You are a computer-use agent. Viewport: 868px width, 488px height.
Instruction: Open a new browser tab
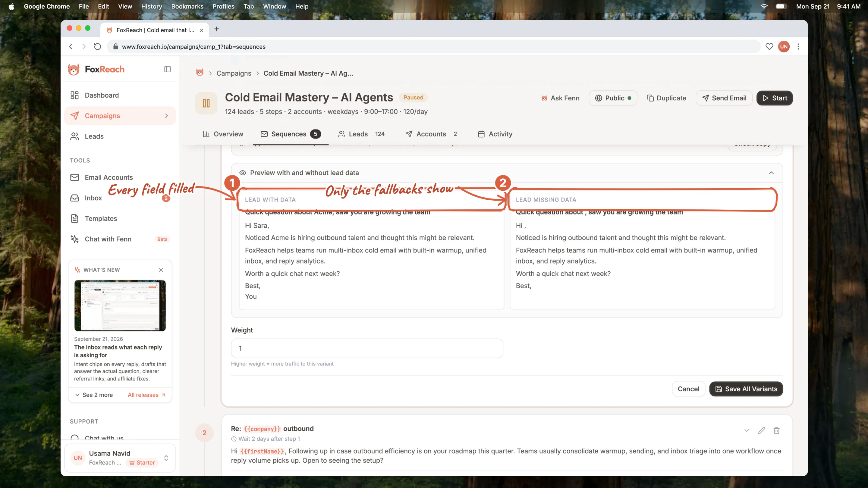(216, 29)
